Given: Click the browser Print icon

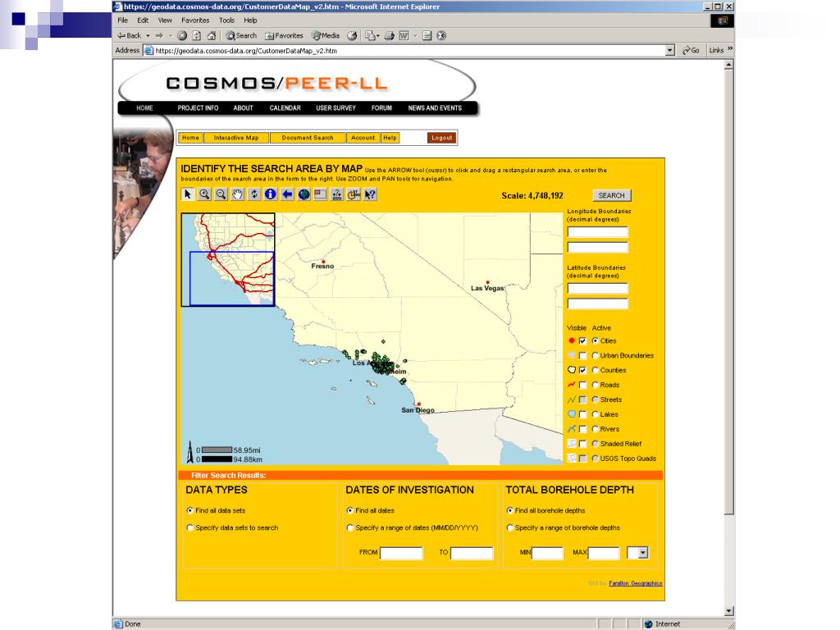Looking at the screenshot, I should 390,35.
